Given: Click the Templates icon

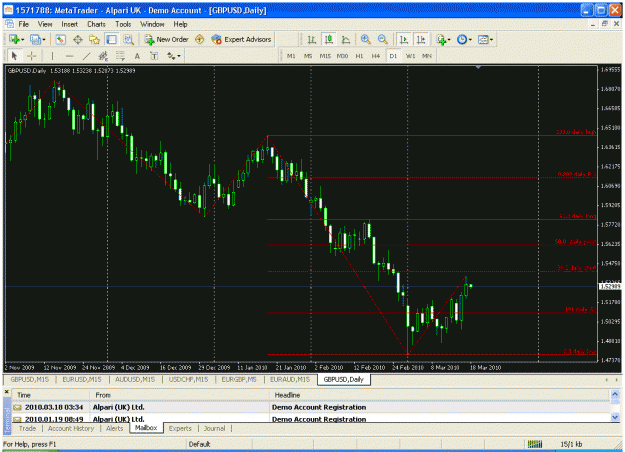Looking at the screenshot, I should 483,39.
